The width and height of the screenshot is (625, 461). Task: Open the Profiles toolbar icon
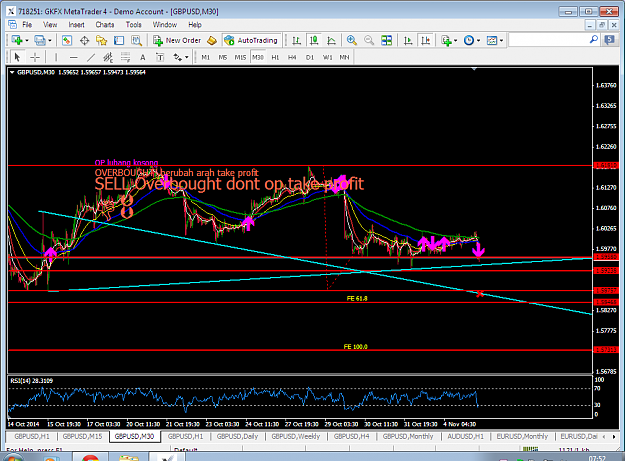pos(40,40)
